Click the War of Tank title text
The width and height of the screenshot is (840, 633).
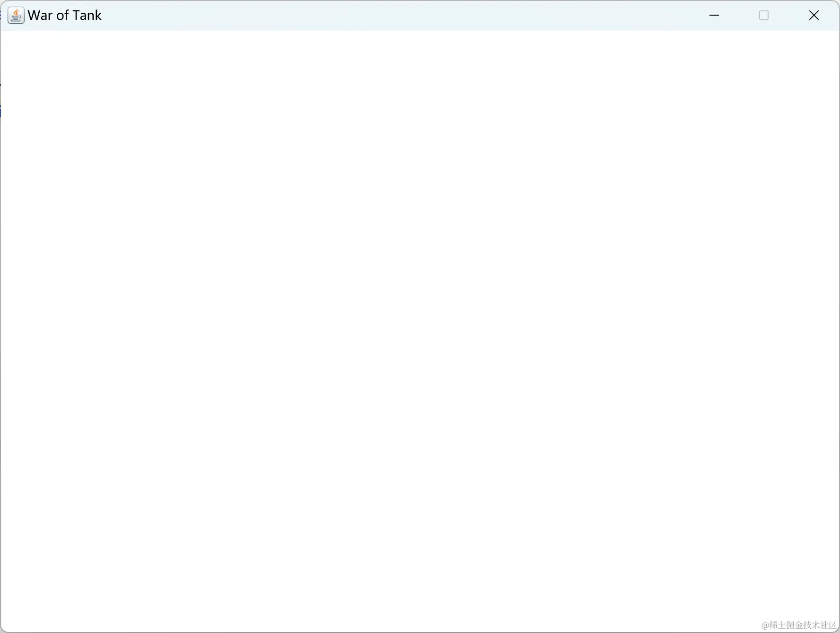point(64,15)
